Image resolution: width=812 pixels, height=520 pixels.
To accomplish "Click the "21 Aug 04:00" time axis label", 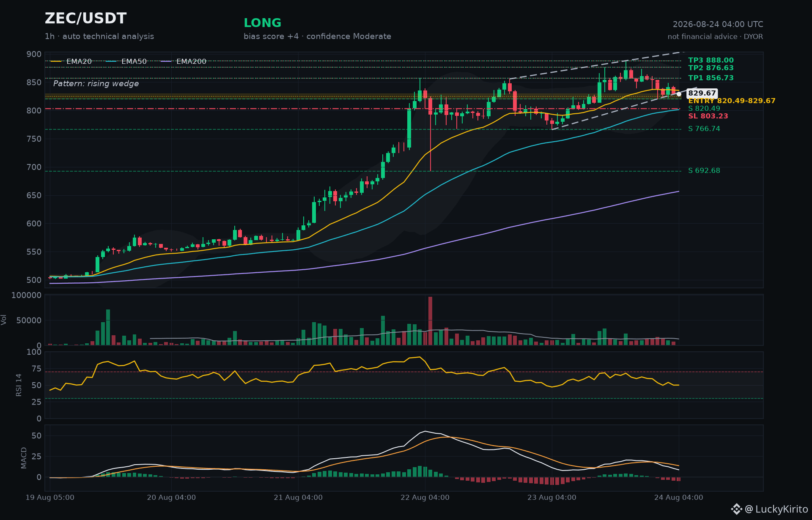I will tap(298, 498).
